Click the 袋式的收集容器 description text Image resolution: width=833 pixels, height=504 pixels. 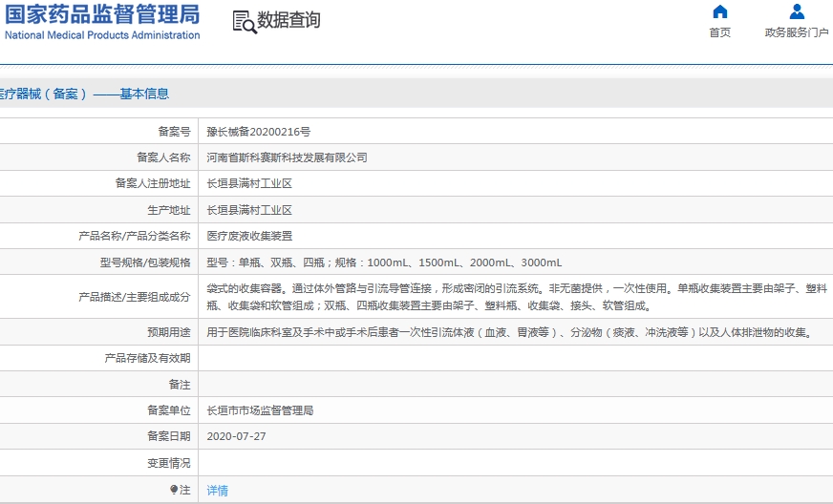517,297
